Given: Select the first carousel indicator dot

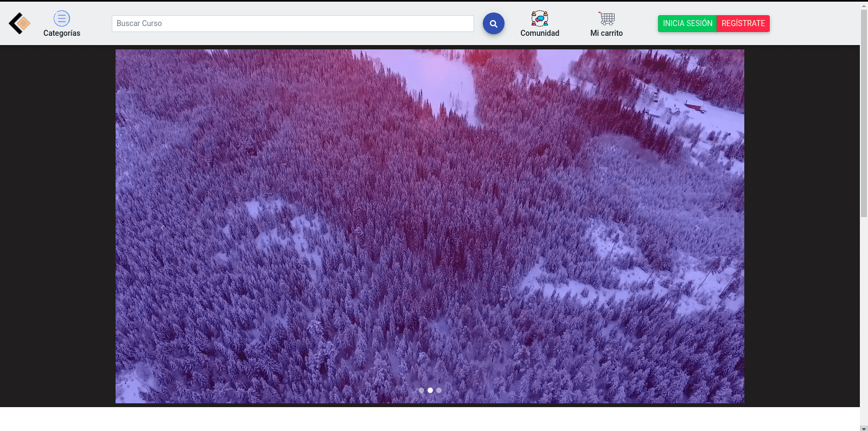Looking at the screenshot, I should click(x=422, y=390).
